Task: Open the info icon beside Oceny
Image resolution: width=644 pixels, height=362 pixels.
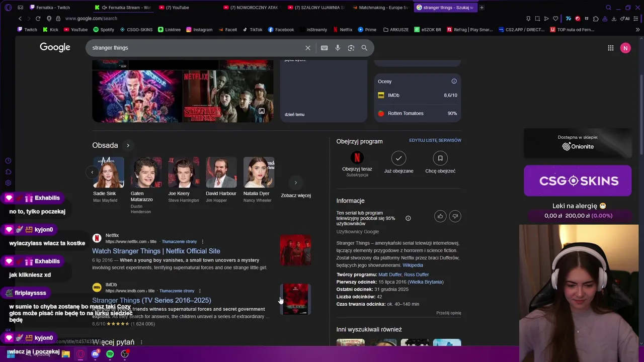Action: point(454,81)
